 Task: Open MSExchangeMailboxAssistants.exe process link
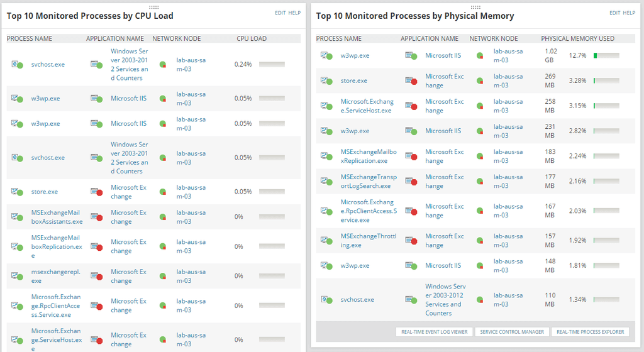tap(57, 217)
